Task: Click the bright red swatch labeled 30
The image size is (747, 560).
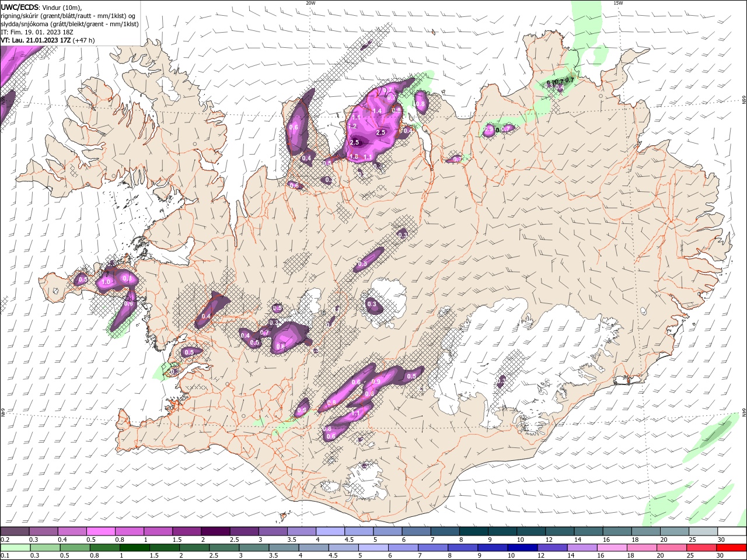Action: (x=731, y=548)
